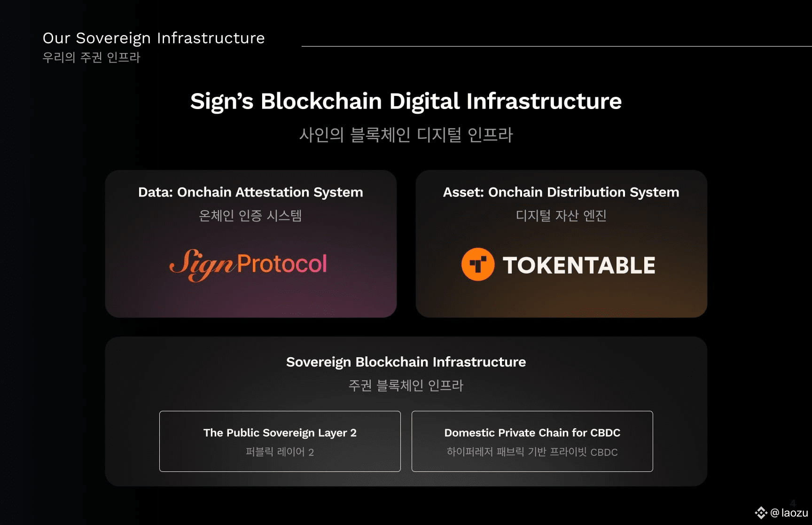Viewport: 812px width, 525px height.
Task: Click the TOKENTABLE wordmark text
Action: coord(579,266)
